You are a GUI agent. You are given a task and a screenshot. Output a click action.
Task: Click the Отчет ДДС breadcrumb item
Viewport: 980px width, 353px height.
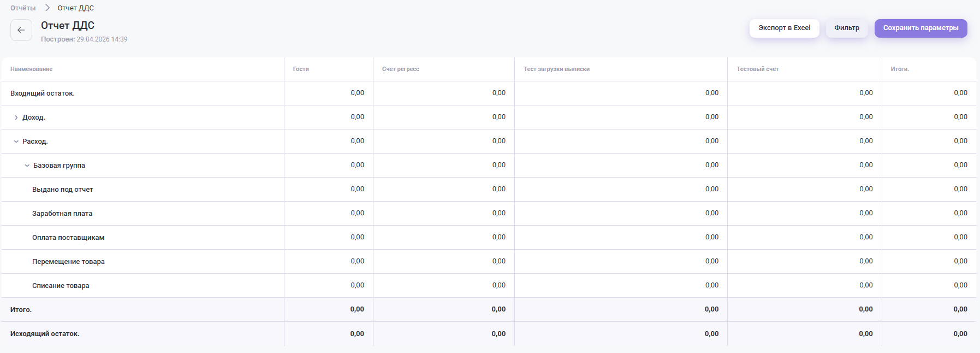pos(75,8)
